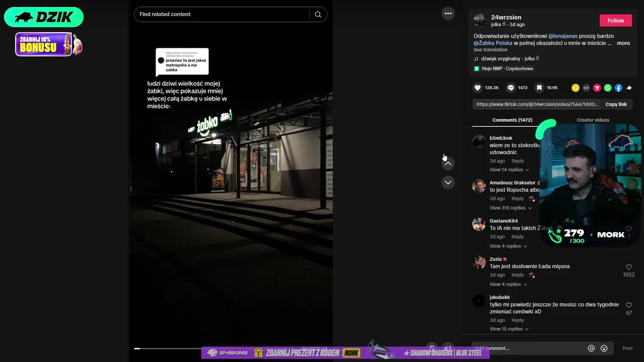Go to previous video with up arrow

coord(448,163)
